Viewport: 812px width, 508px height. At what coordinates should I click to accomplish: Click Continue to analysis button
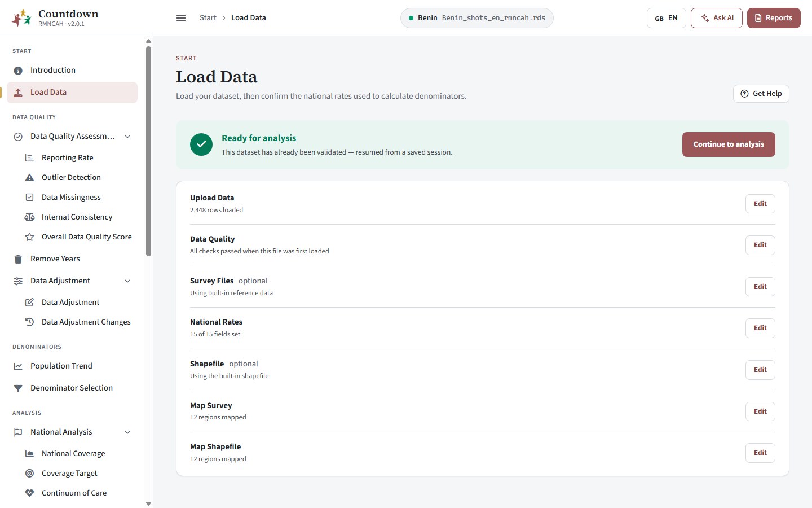729,144
